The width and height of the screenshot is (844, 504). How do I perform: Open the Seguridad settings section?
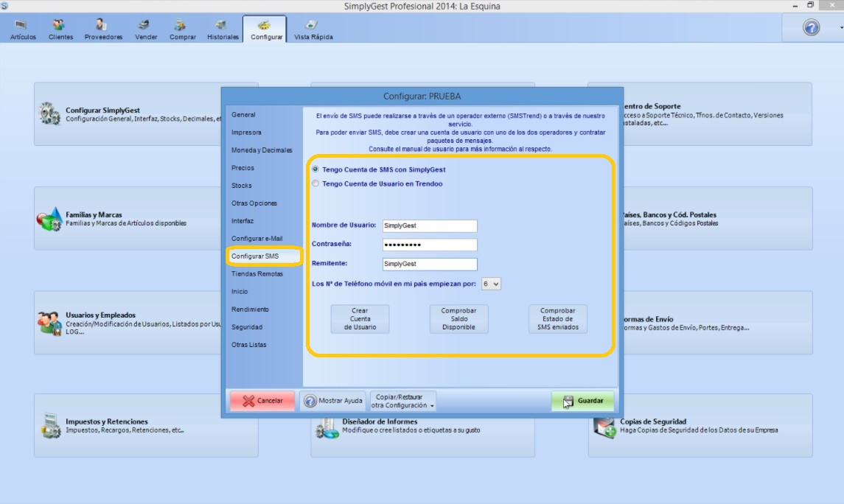(247, 327)
